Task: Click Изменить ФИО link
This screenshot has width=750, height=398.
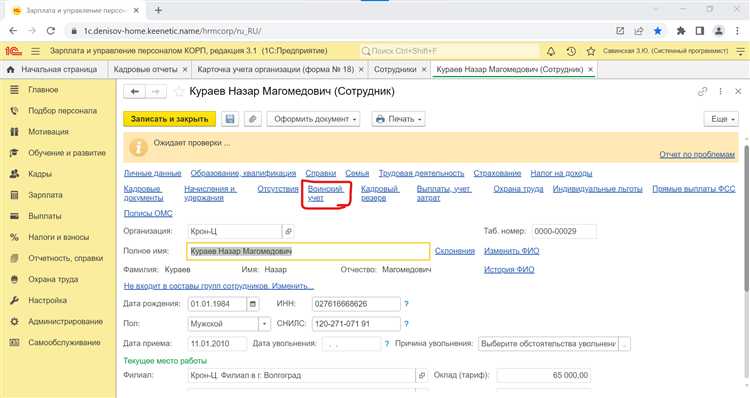Action: tap(511, 251)
